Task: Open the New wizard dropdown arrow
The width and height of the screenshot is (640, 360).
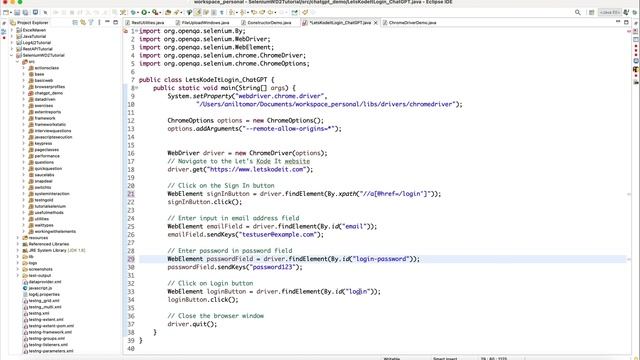Action: [x=11, y=12]
